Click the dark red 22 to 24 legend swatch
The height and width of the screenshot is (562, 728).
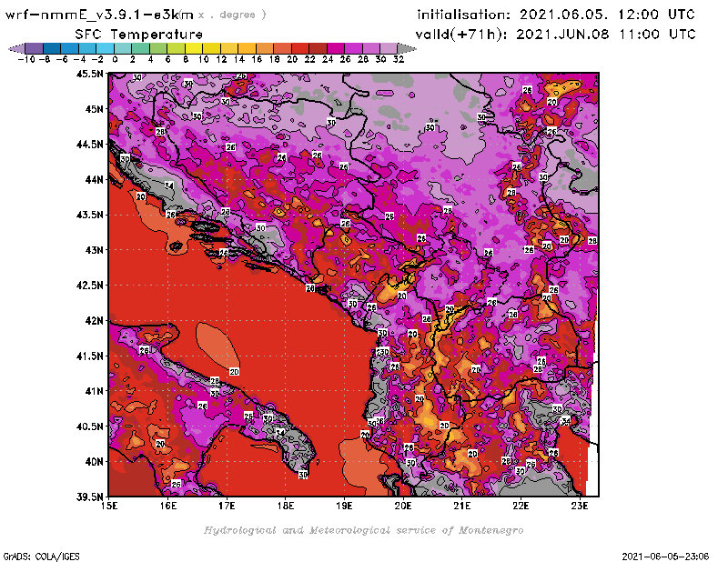pos(318,48)
